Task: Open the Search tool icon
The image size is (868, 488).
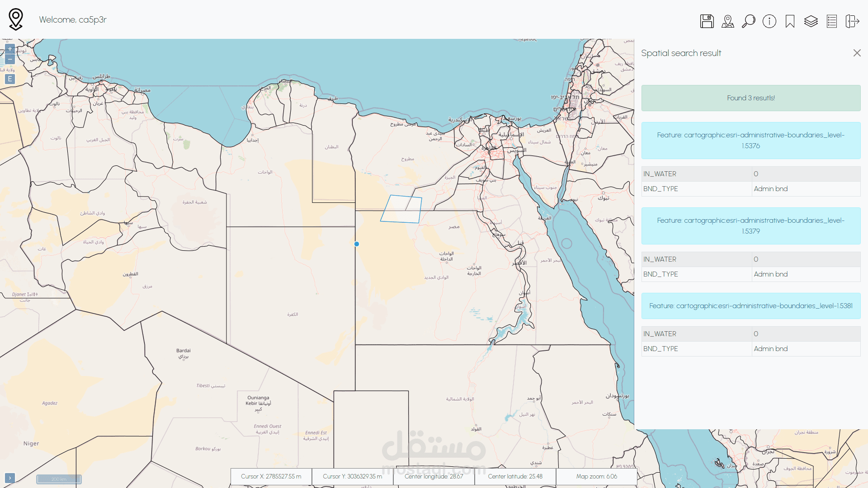Action: pos(748,21)
